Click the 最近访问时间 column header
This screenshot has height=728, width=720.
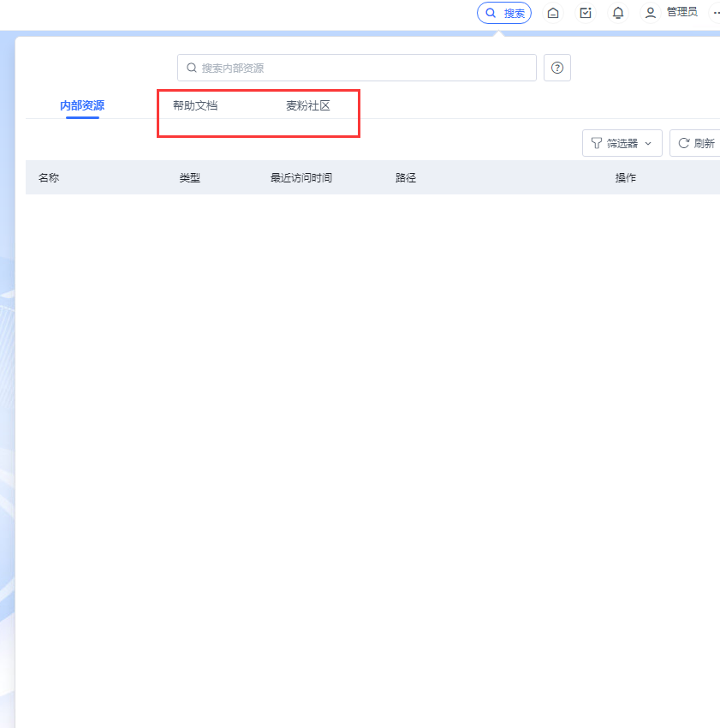tap(301, 178)
